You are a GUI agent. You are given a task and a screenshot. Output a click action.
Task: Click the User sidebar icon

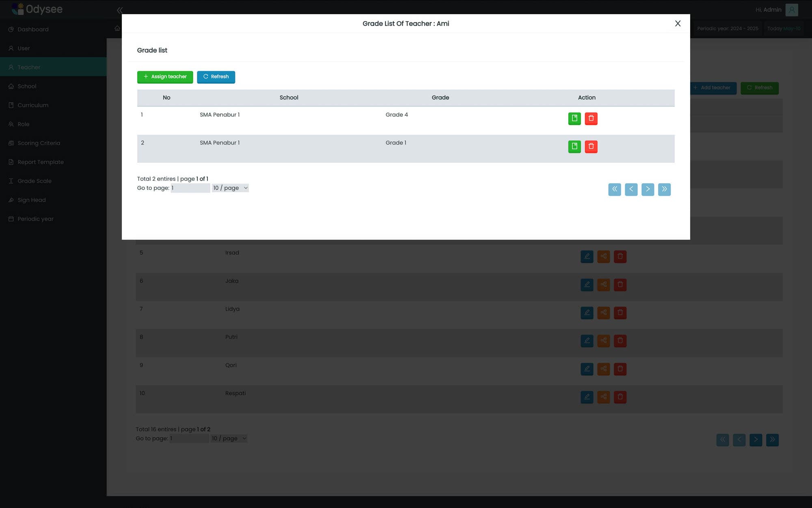pos(11,48)
